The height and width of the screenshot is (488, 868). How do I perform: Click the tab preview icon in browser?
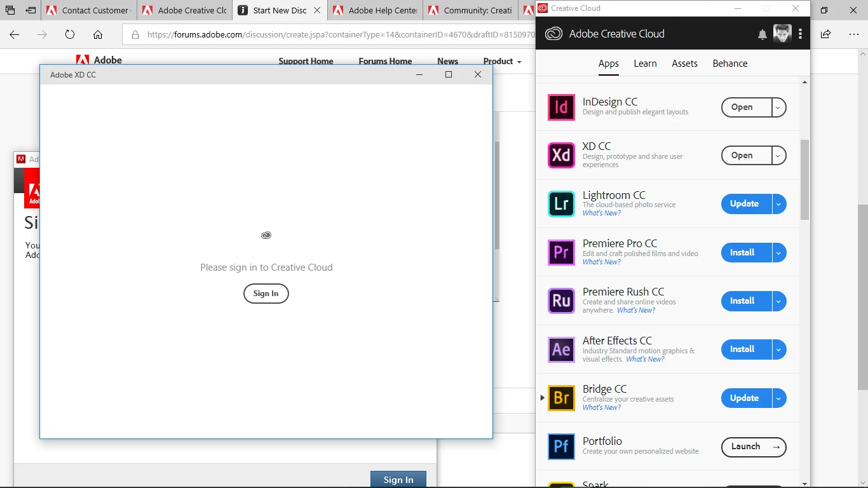tap(10, 10)
